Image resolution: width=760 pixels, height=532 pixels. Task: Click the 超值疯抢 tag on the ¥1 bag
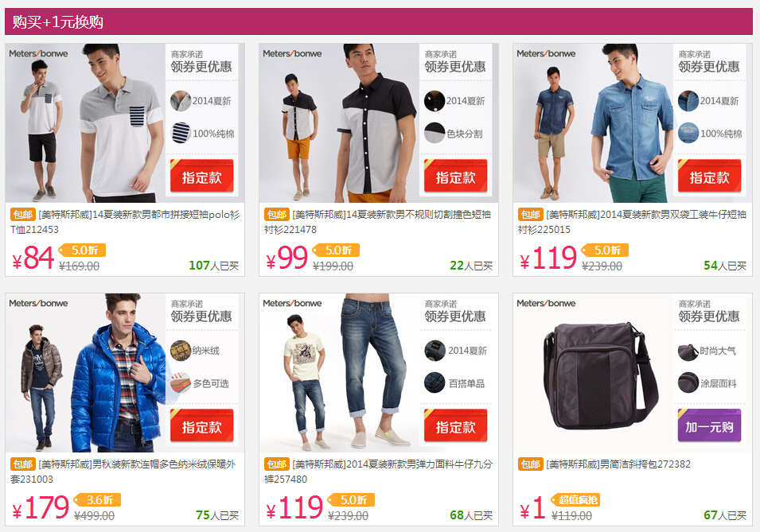575,499
